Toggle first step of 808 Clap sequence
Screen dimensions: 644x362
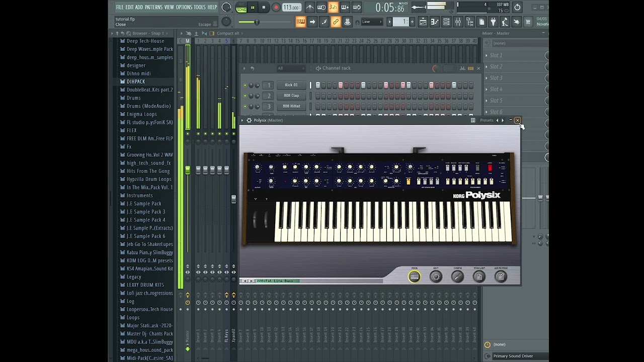[317, 96]
